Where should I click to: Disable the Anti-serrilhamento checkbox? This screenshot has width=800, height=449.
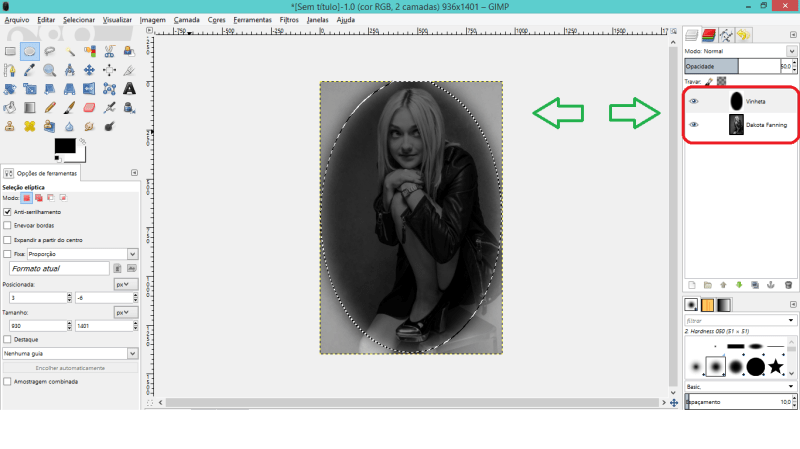8,212
